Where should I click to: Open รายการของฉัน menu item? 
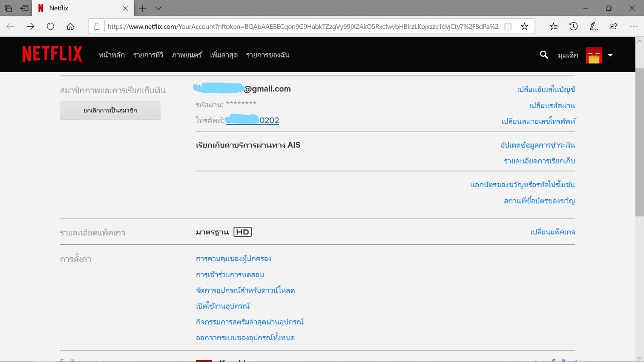click(267, 55)
